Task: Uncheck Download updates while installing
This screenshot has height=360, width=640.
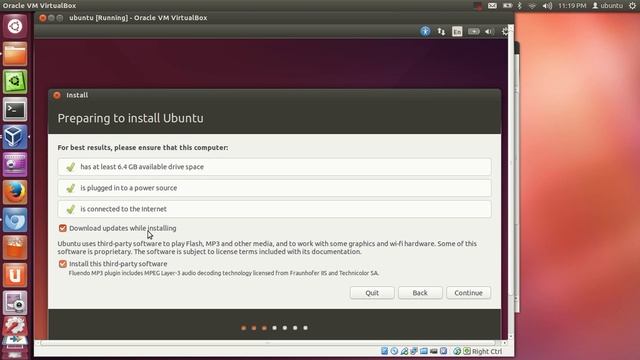Action: (62, 228)
